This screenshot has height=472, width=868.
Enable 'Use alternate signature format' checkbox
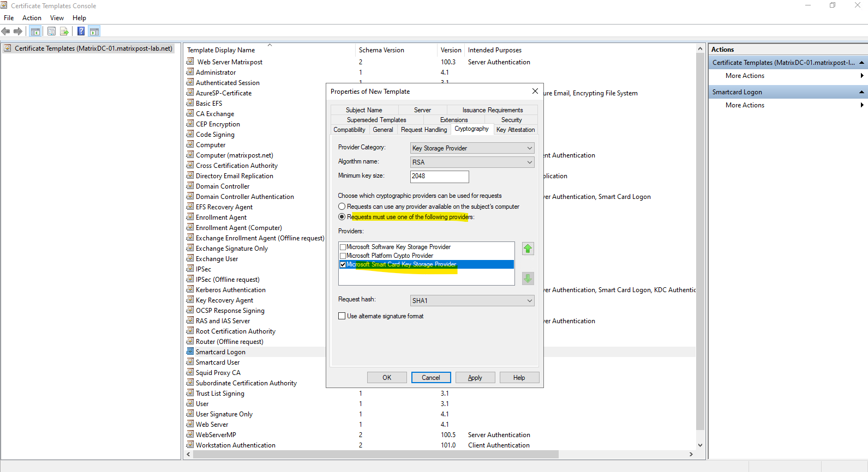click(342, 316)
